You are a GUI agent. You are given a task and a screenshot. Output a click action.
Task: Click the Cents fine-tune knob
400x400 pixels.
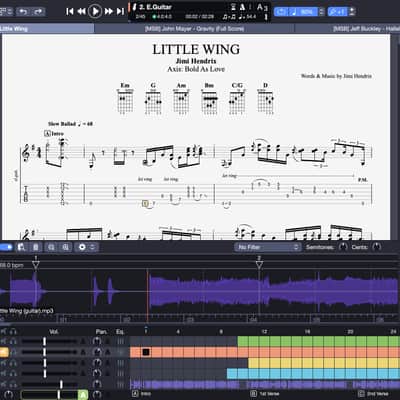coord(376,247)
